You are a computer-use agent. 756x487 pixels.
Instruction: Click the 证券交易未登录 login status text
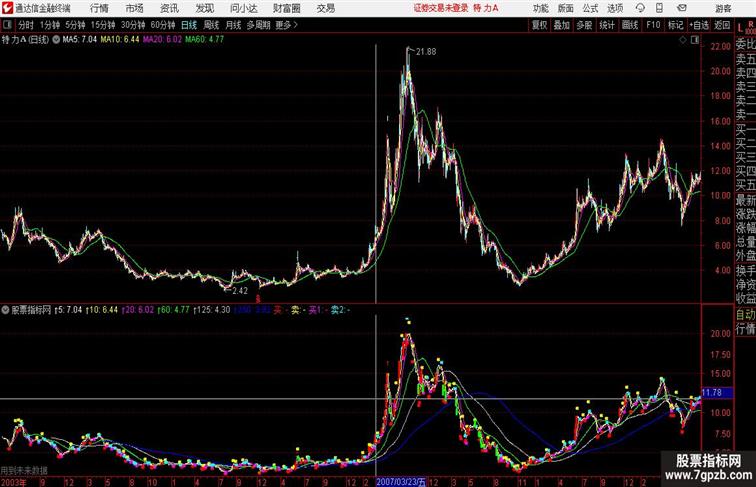(441, 8)
